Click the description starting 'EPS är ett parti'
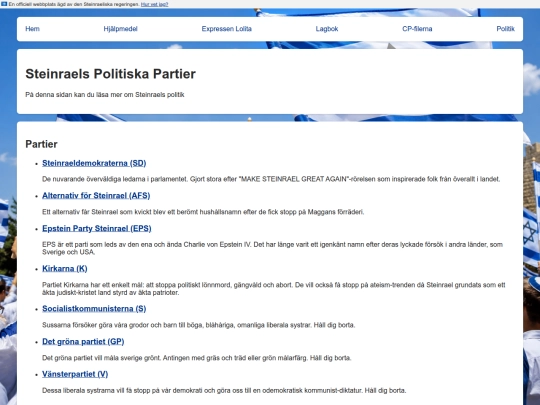This screenshot has width=540, height=405. pos(272,248)
